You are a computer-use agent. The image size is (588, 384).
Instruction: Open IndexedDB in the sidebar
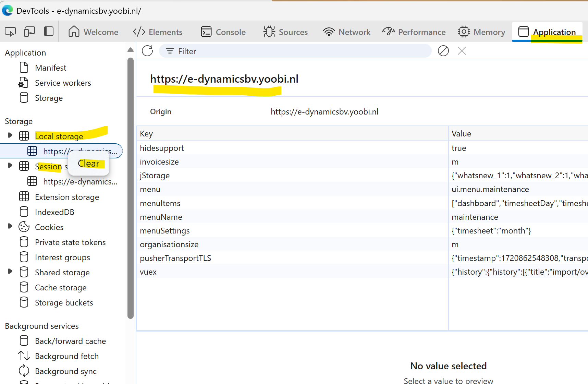[x=54, y=212]
